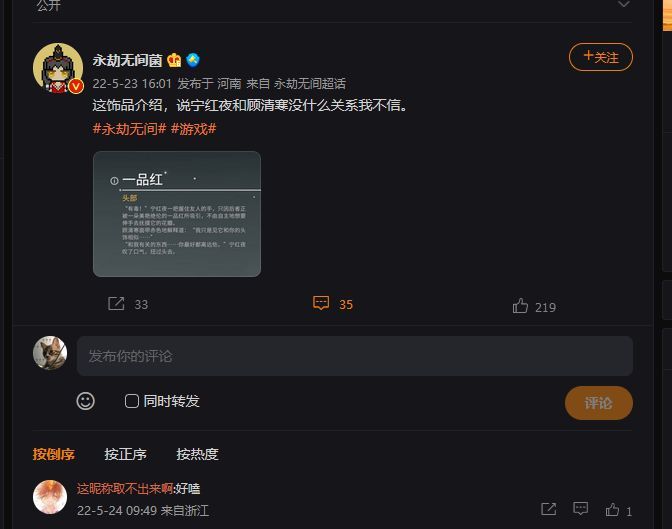
Task: Expand the 公开 dropdown chevron
Action: (624, 5)
